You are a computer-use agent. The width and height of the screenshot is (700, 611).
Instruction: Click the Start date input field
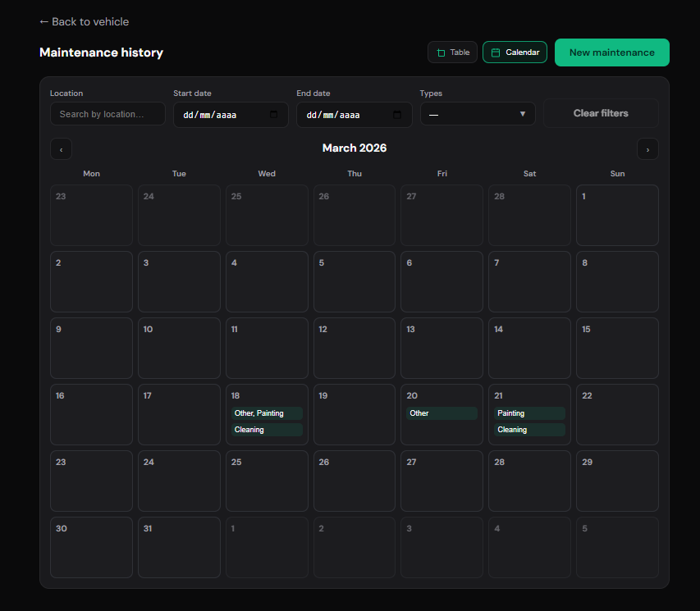(231, 115)
